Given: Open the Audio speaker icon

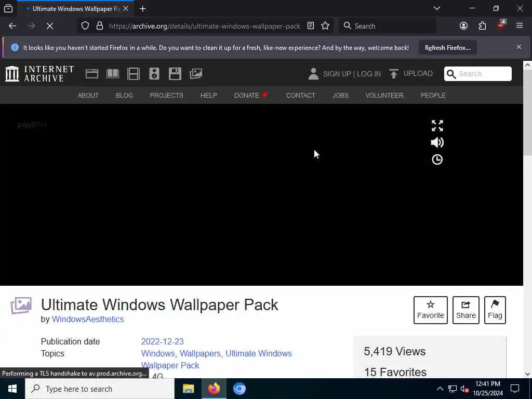Looking at the screenshot, I should 154,74.
